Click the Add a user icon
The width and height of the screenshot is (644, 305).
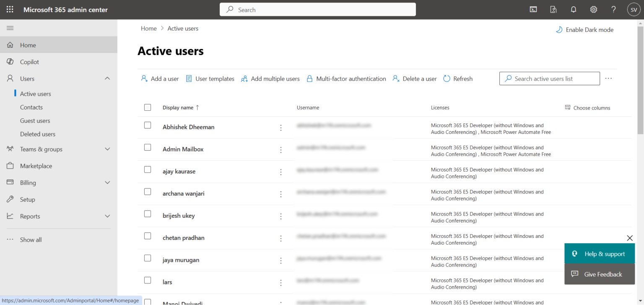point(144,78)
